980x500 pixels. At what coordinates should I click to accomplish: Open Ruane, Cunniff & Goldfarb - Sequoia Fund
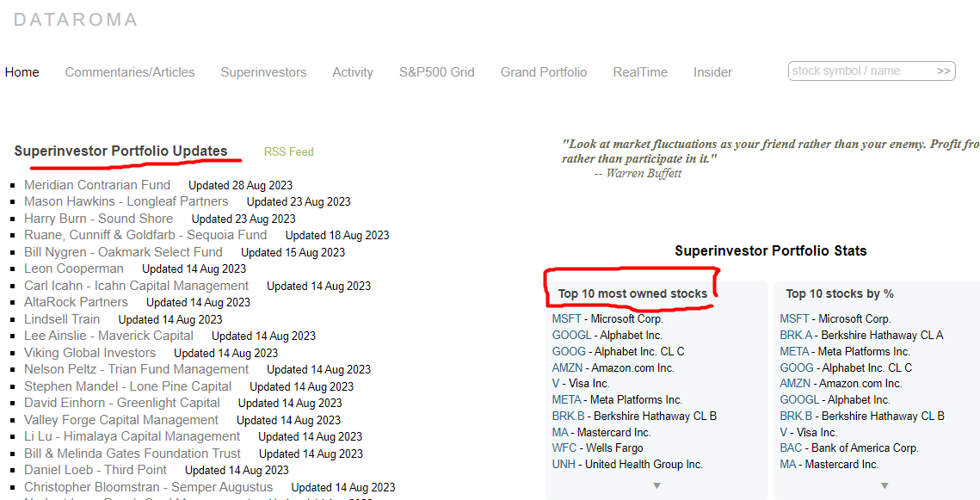[145, 235]
